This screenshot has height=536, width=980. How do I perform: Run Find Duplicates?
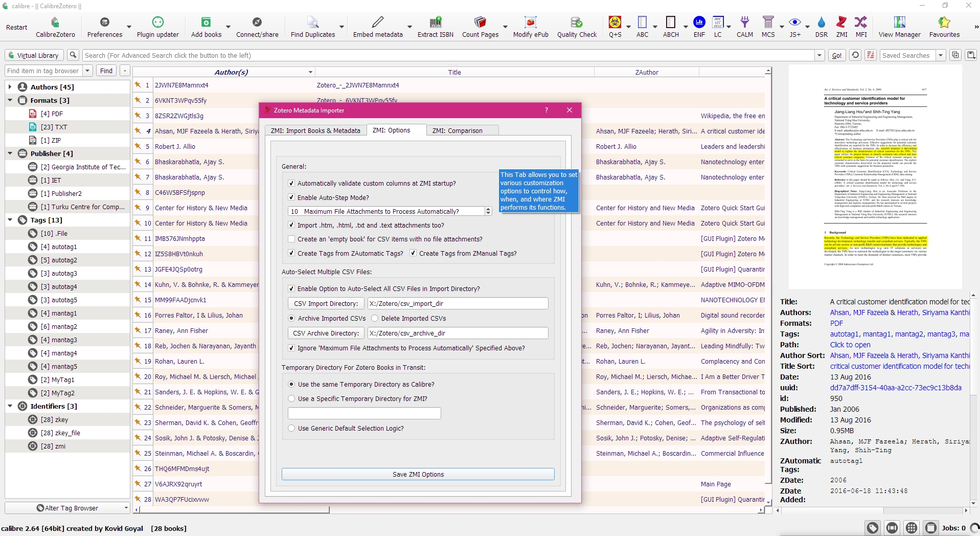point(313,27)
